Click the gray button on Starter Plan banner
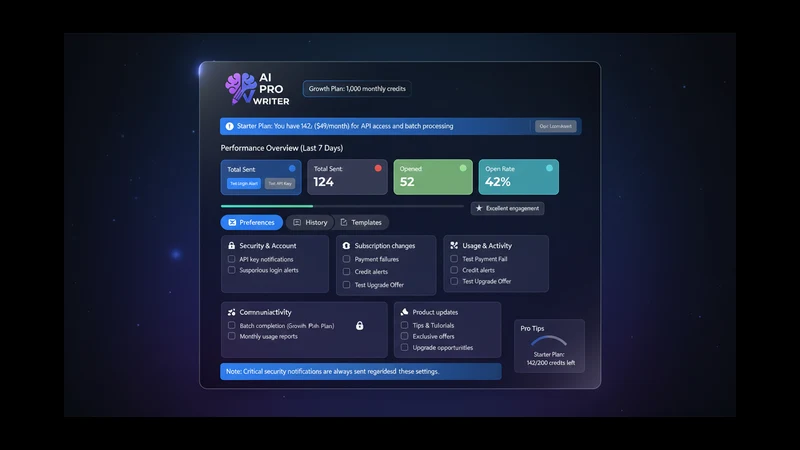This screenshot has width=800, height=450. point(556,126)
